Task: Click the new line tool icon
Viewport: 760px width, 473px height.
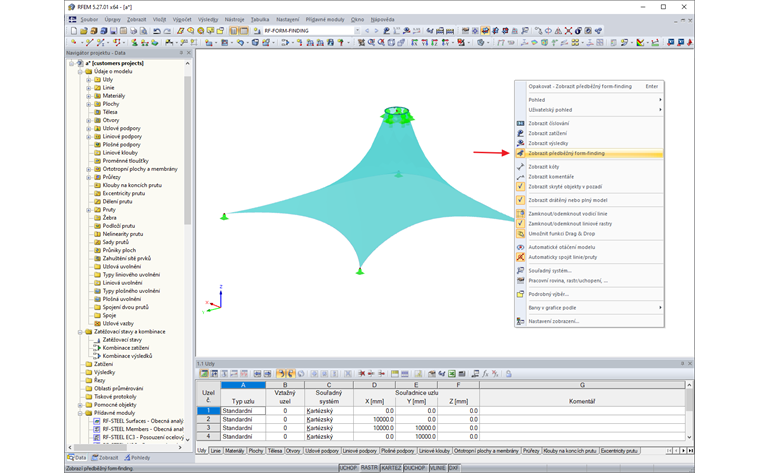Action: pyautogui.click(x=89, y=43)
